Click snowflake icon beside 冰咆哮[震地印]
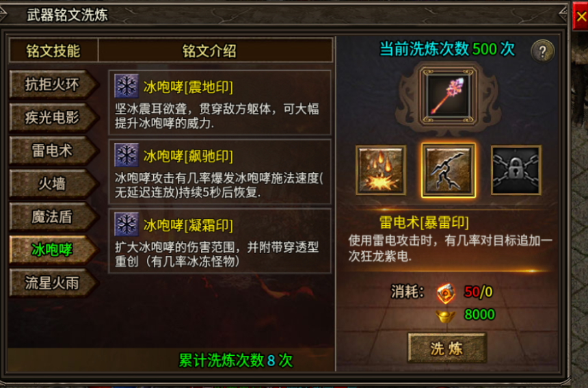The height and width of the screenshot is (388, 588). click(126, 86)
